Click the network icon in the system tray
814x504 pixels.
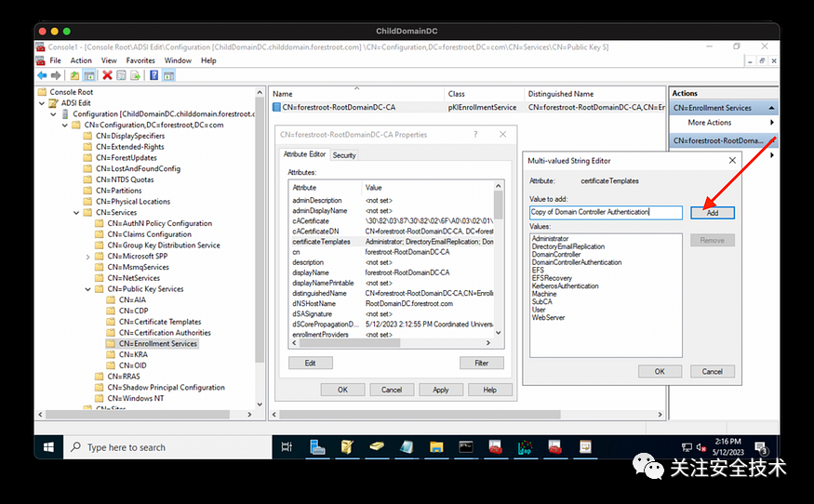pyautogui.click(x=687, y=447)
